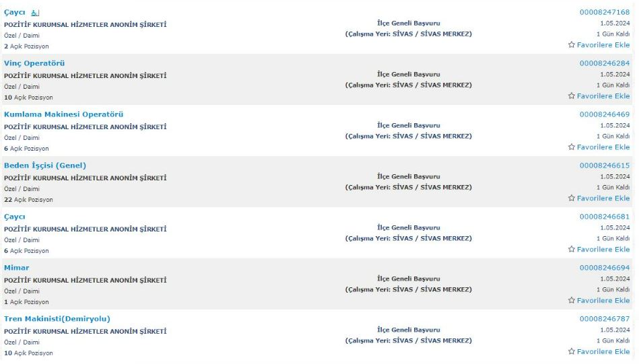The image size is (639, 364).
Task: Click job number 00008246284
Action: click(605, 63)
